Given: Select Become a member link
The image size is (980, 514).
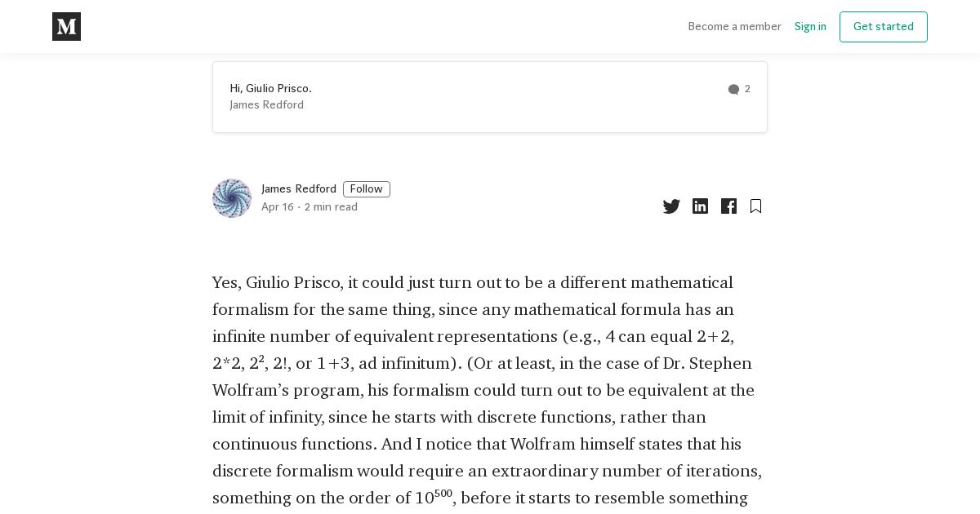Looking at the screenshot, I should 734,27.
